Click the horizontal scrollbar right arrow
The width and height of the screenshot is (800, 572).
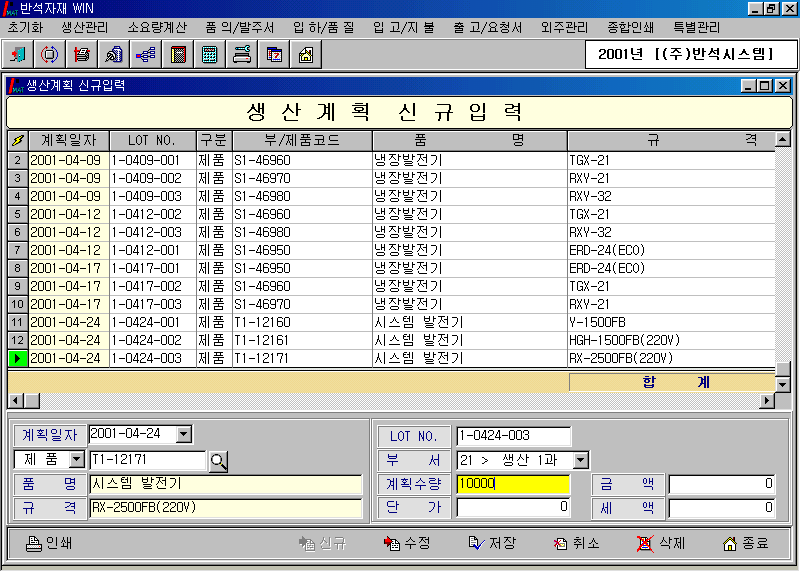pyautogui.click(x=767, y=401)
